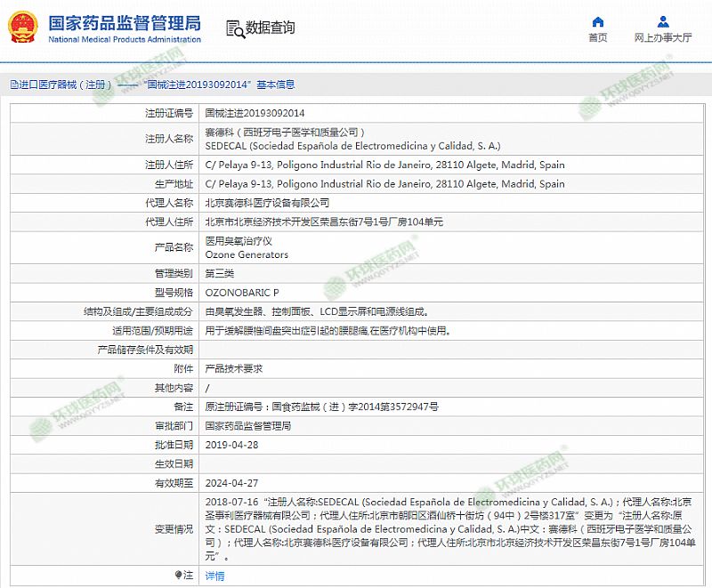Viewport: 712px width, 588px height.
Task: Click the OZONOBARIC P model value
Action: (242, 293)
